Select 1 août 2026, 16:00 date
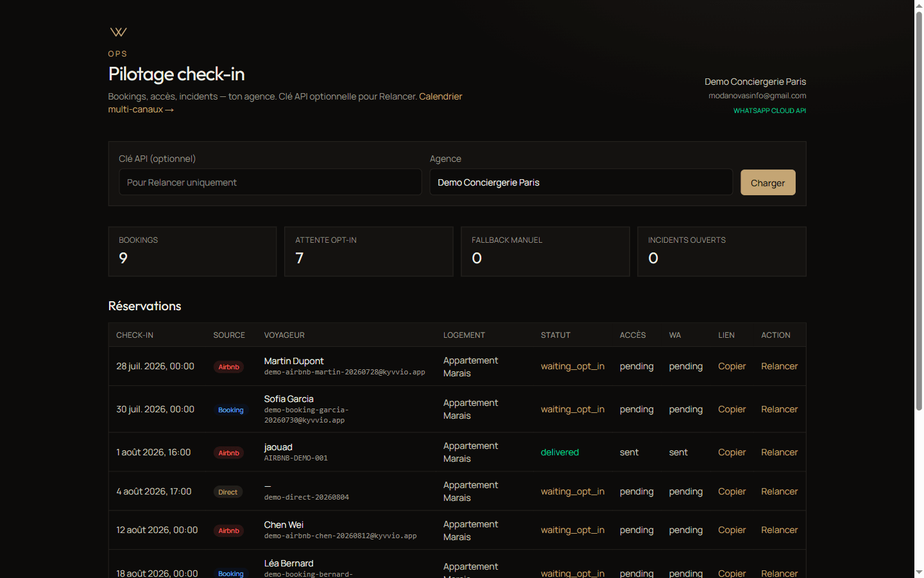 point(153,452)
